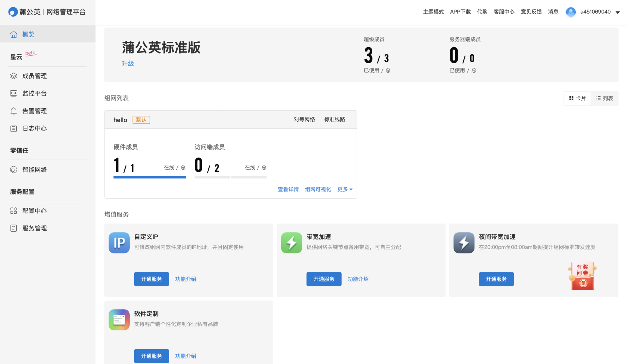Open the 消息 menu item
Viewport: 627px width, 364px height.
[x=553, y=12]
